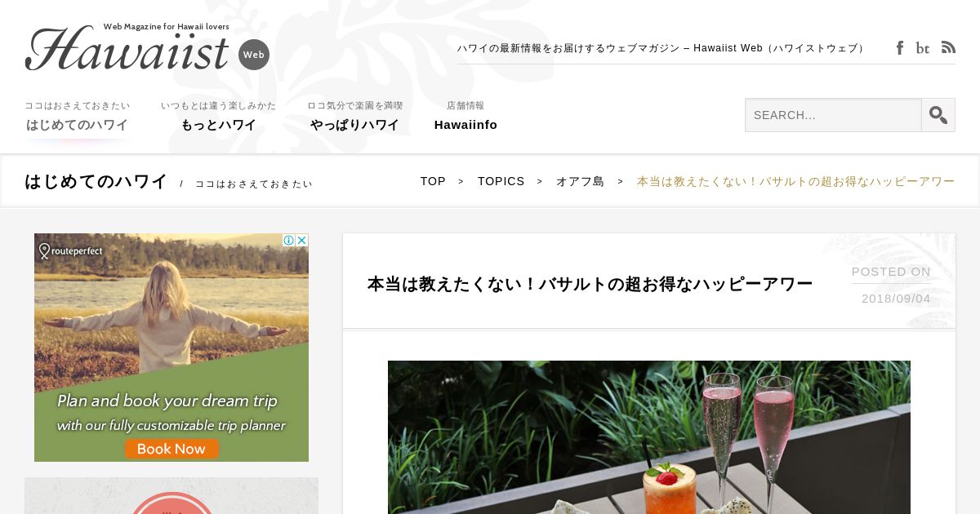Open the Facebook page icon
Screen dimensions: 980x514
point(899,48)
